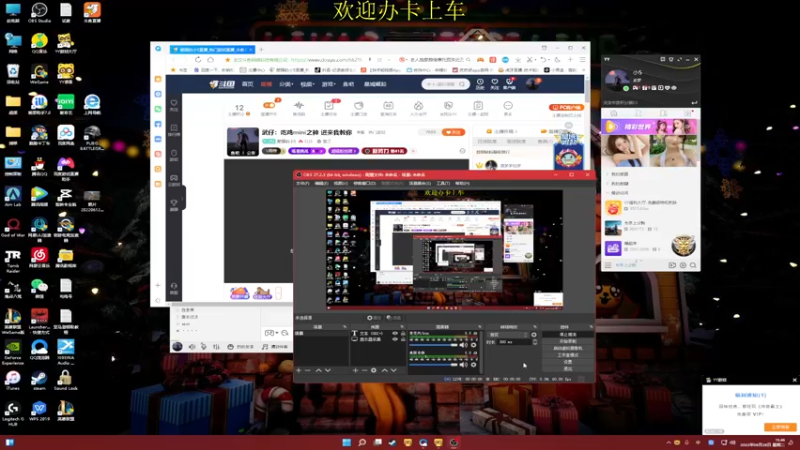This screenshot has width=800, height=450.
Task: Open the Sound Lock desktop shortcut
Action: [66, 381]
